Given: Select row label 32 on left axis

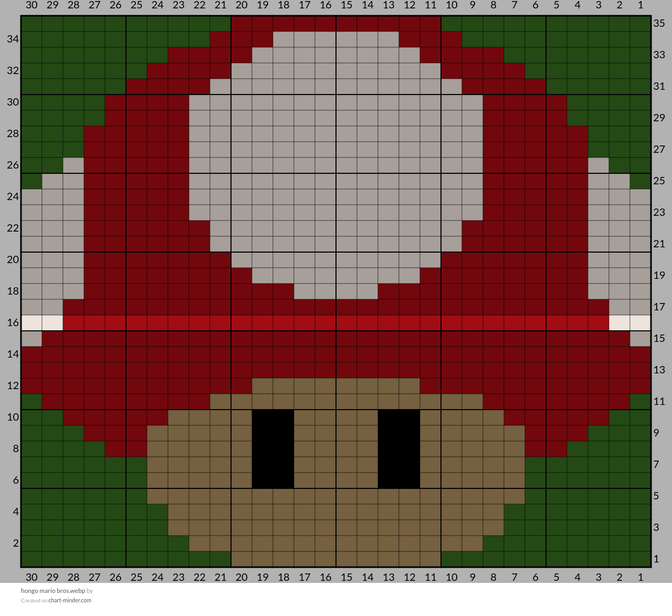Looking at the screenshot, I should point(13,70).
